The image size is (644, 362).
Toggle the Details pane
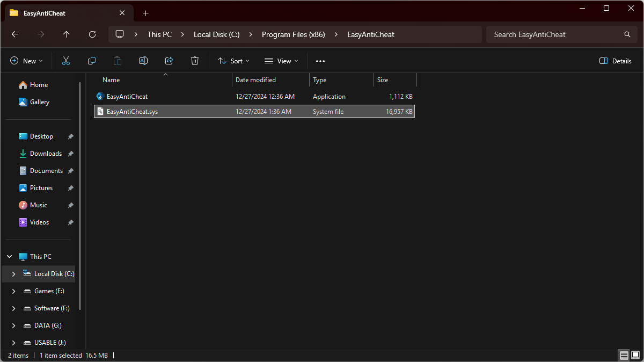616,61
